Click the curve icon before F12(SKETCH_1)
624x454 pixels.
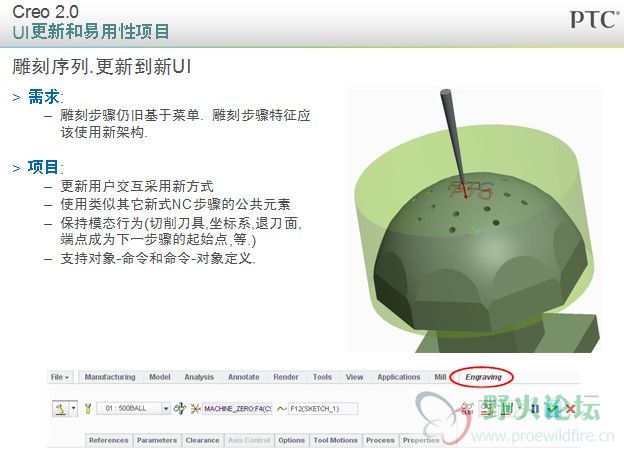coord(282,409)
